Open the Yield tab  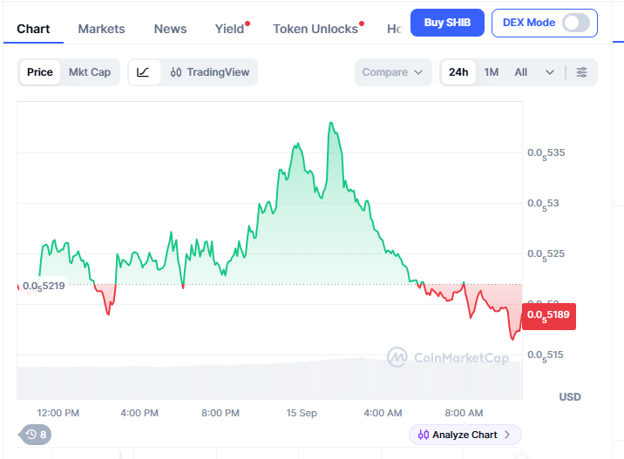230,29
